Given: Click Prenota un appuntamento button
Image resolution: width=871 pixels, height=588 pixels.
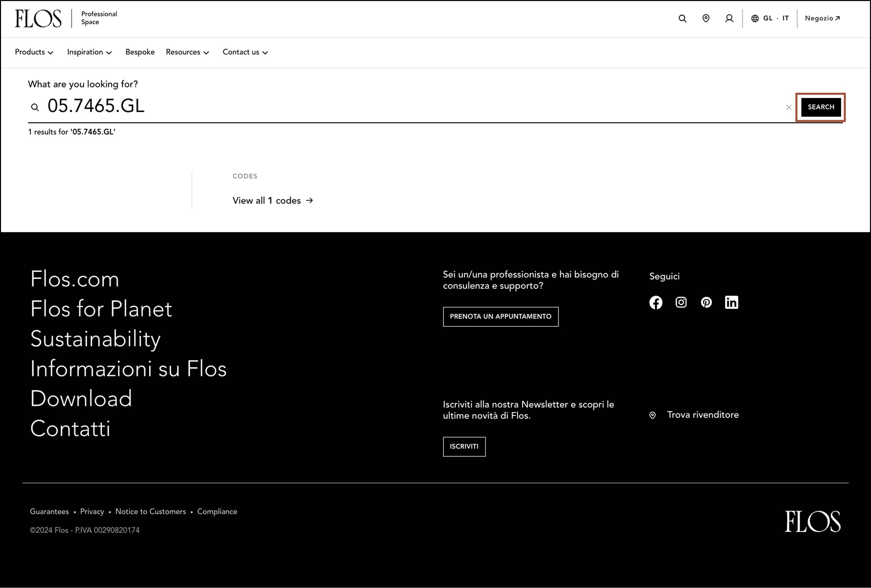Looking at the screenshot, I should point(500,317).
